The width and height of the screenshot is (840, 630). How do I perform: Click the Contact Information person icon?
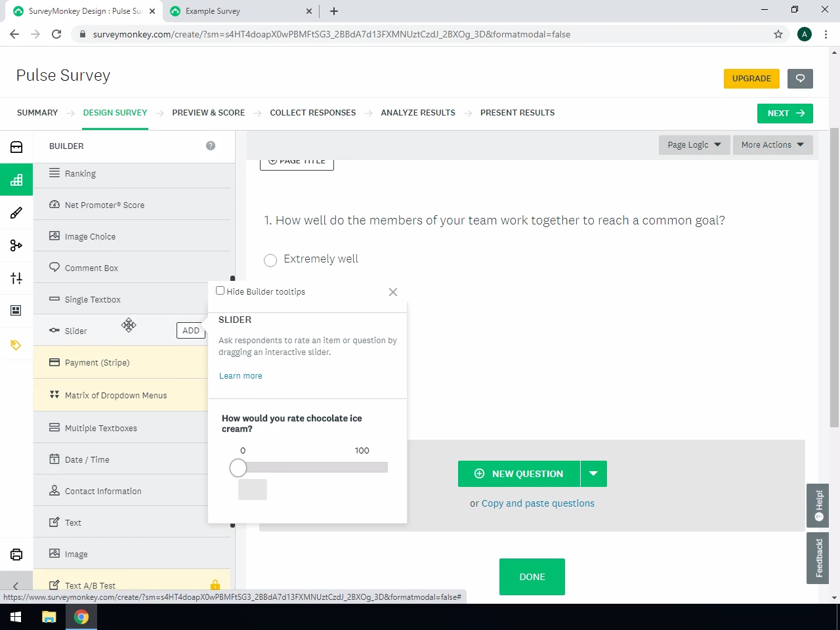(54, 490)
